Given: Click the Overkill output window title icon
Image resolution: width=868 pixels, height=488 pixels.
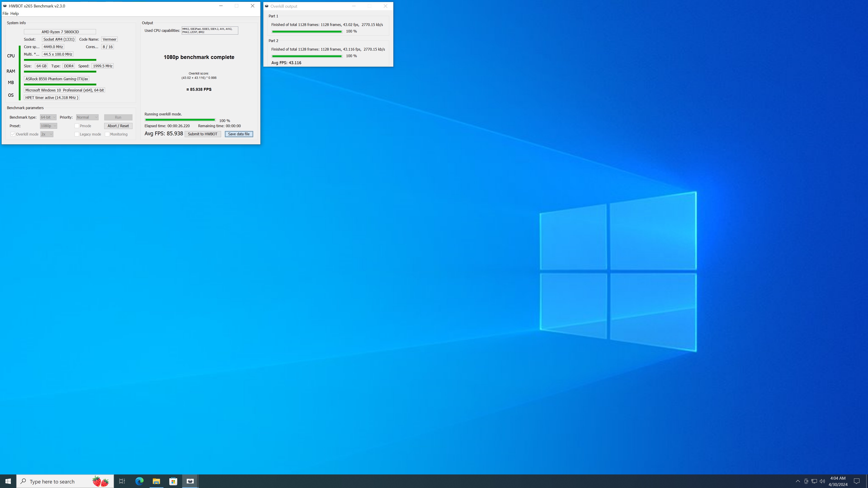Looking at the screenshot, I should click(267, 6).
